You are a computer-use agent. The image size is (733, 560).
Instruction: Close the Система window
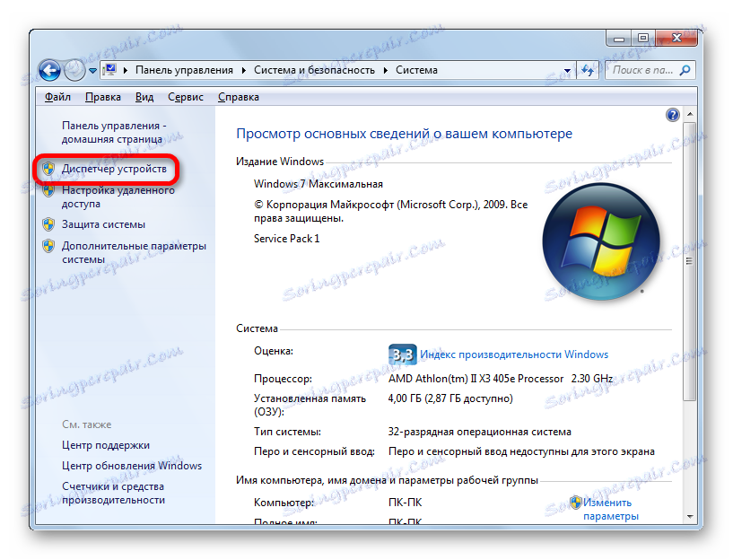pos(676,38)
